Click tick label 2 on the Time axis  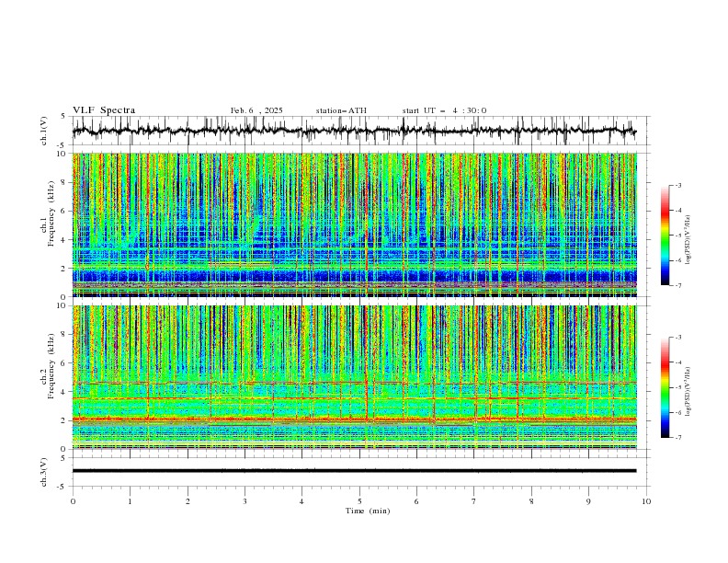tap(188, 501)
